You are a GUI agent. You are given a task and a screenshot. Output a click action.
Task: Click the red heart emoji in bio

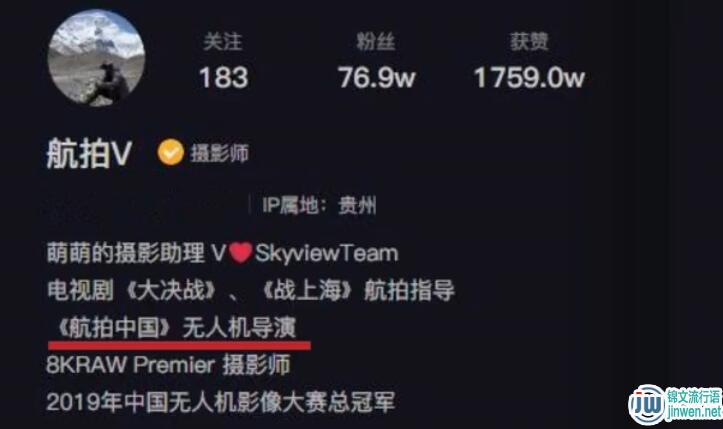point(241,253)
